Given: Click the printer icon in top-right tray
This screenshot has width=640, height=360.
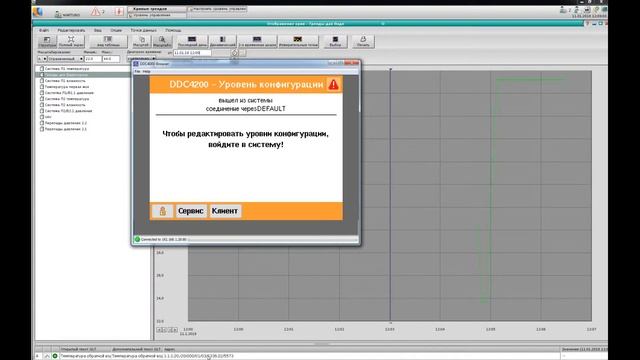Looking at the screenshot, I should coord(587,10).
